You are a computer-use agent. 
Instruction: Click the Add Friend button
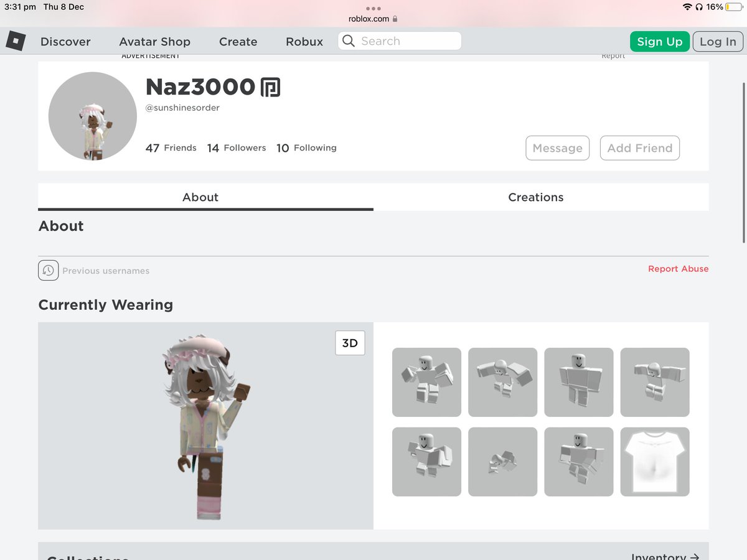click(x=640, y=148)
